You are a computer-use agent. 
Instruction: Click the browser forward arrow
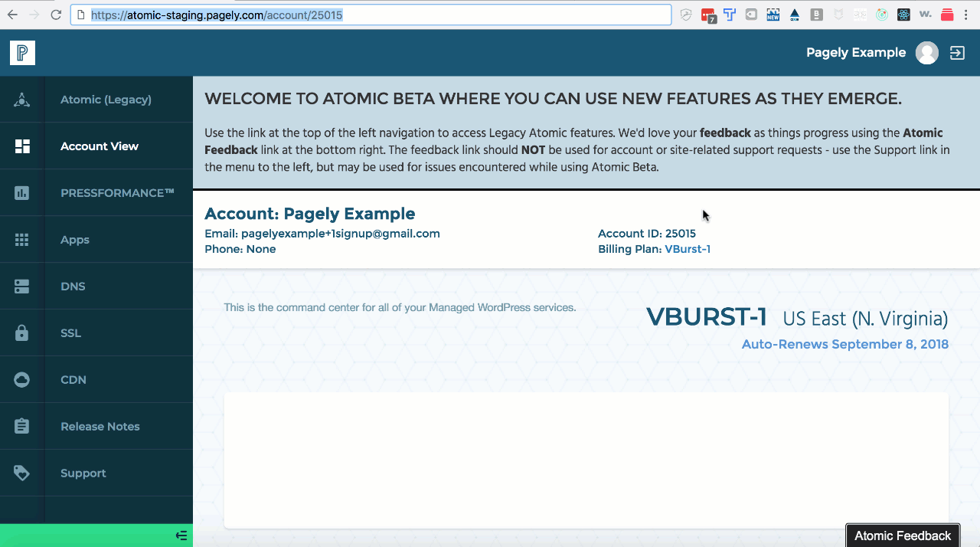tap(34, 15)
